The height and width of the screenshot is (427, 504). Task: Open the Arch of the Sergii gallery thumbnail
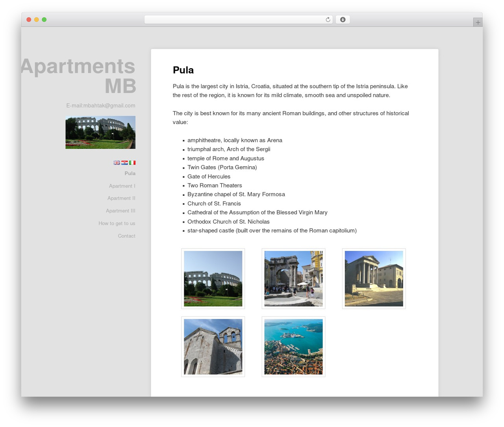tap(293, 278)
